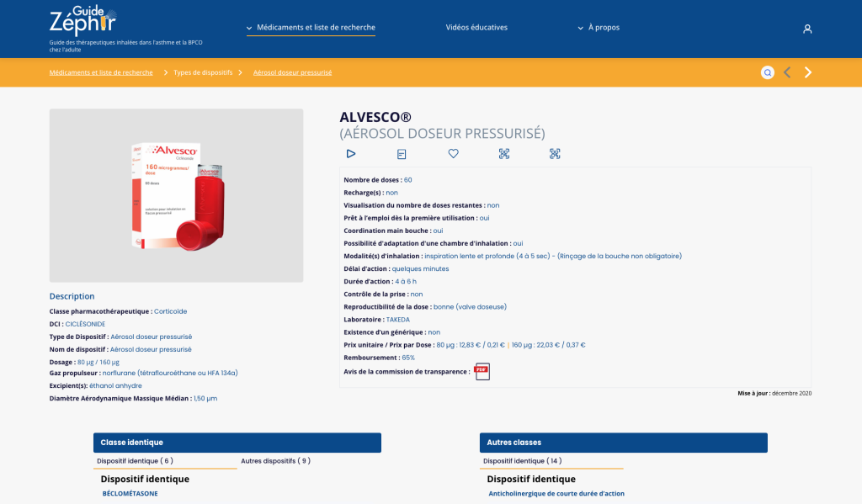Screen dimensions: 862x504
Task: Select the Dispositif identique (6) tab
Action: click(x=135, y=461)
